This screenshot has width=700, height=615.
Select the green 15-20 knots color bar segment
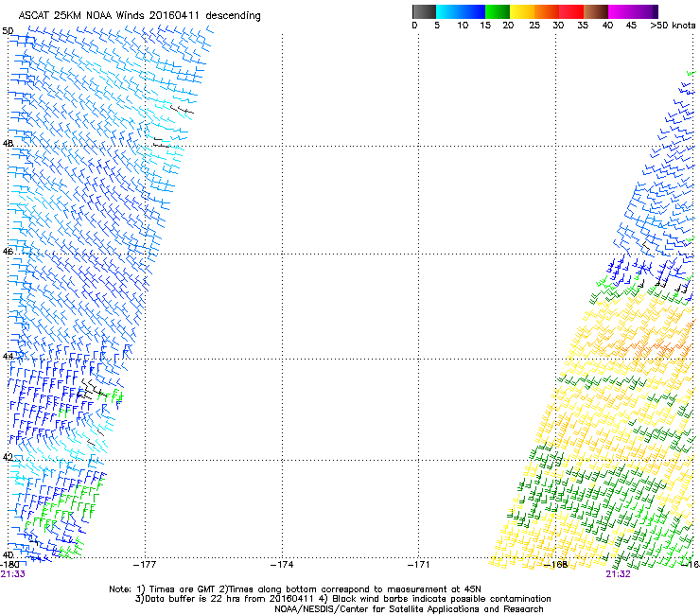click(x=498, y=11)
